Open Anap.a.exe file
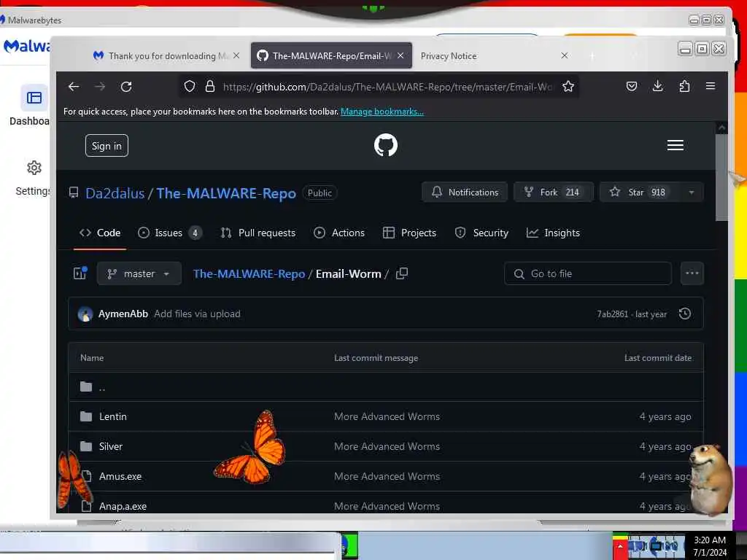The width and height of the screenshot is (747, 560). tap(123, 506)
